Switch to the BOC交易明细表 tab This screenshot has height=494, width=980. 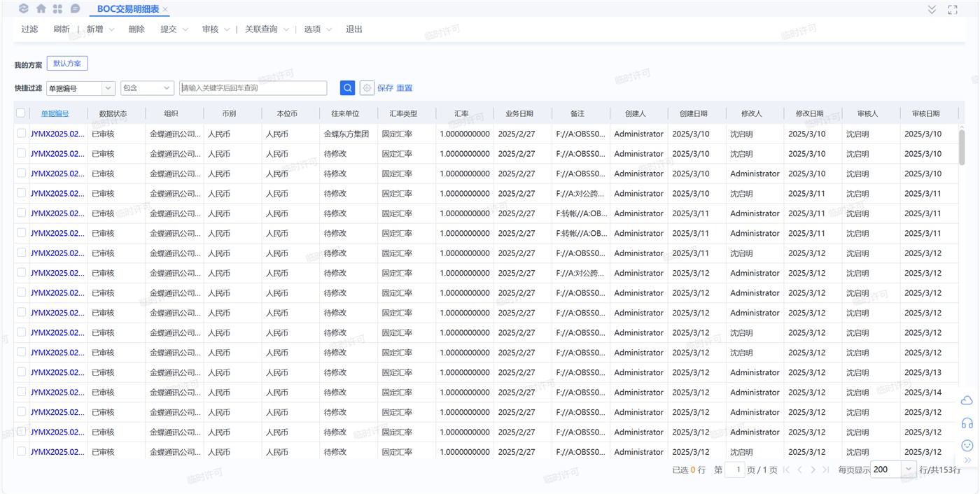[x=127, y=9]
